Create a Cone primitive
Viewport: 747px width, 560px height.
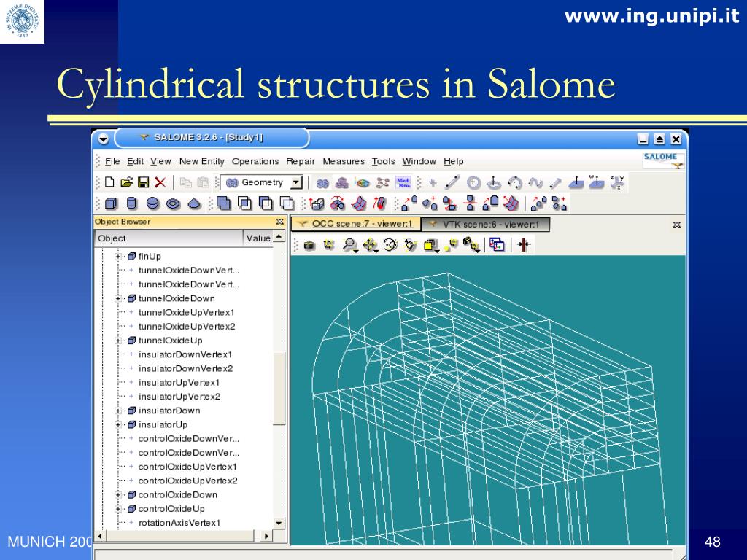[194, 204]
